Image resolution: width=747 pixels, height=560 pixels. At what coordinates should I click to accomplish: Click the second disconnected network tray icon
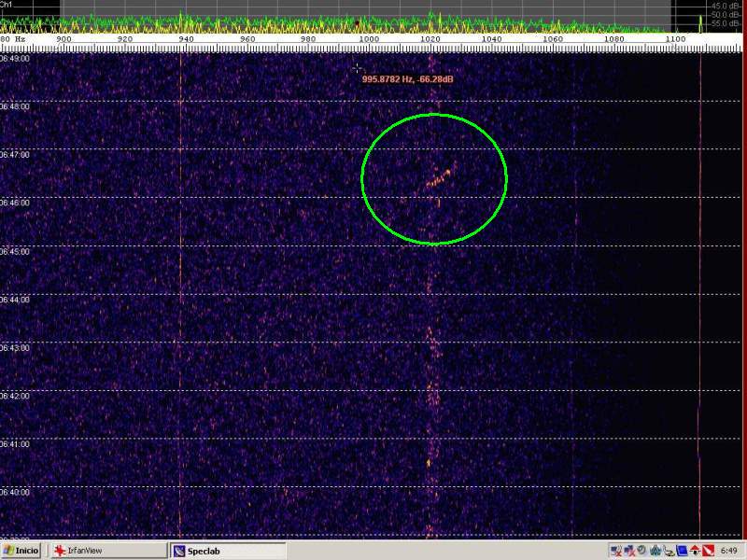click(629, 551)
